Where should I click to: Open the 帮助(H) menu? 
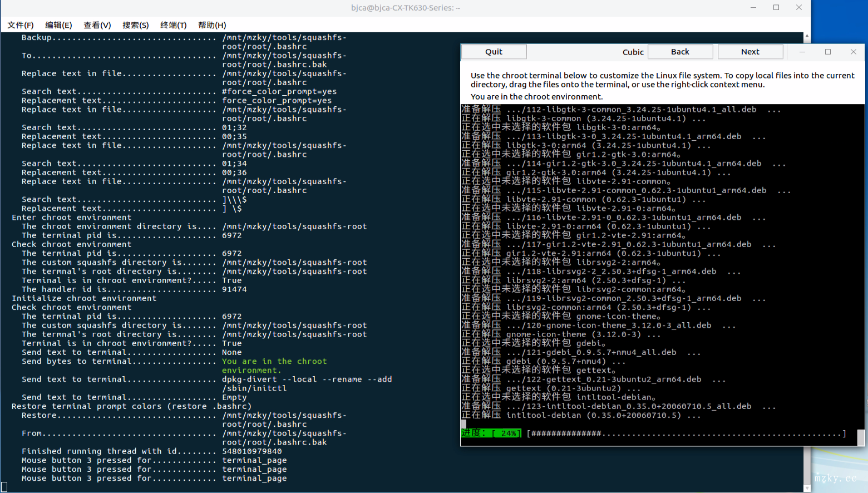click(212, 25)
